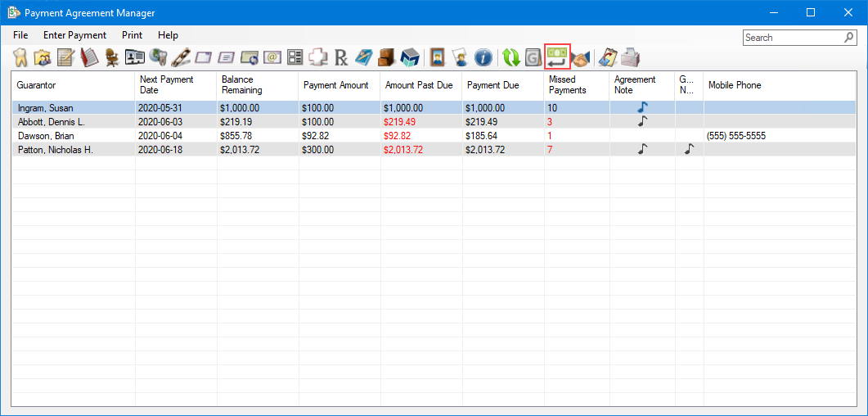This screenshot has width=868, height=416.
Task: Click the printer icon in toolbar
Action: click(630, 57)
